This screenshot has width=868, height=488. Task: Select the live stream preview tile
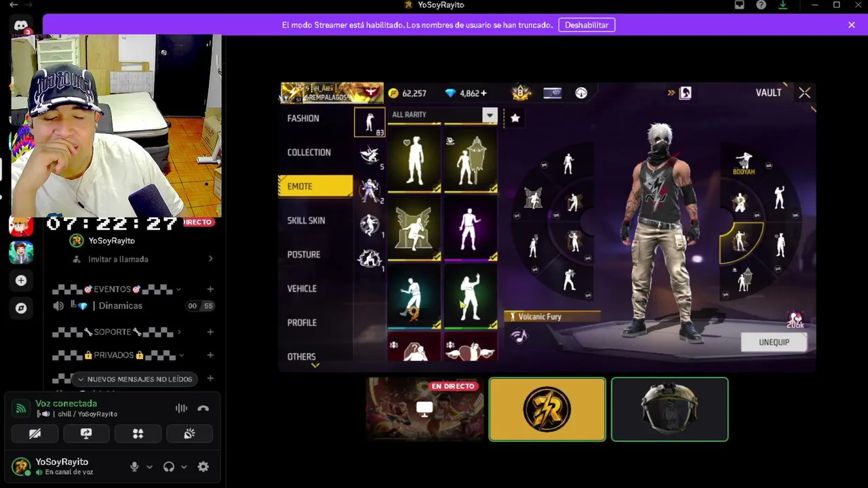click(x=425, y=409)
